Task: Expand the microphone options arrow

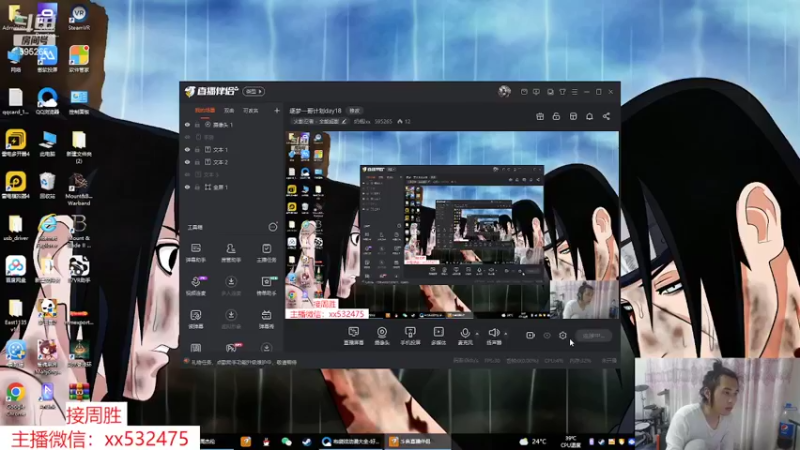Action: click(477, 334)
